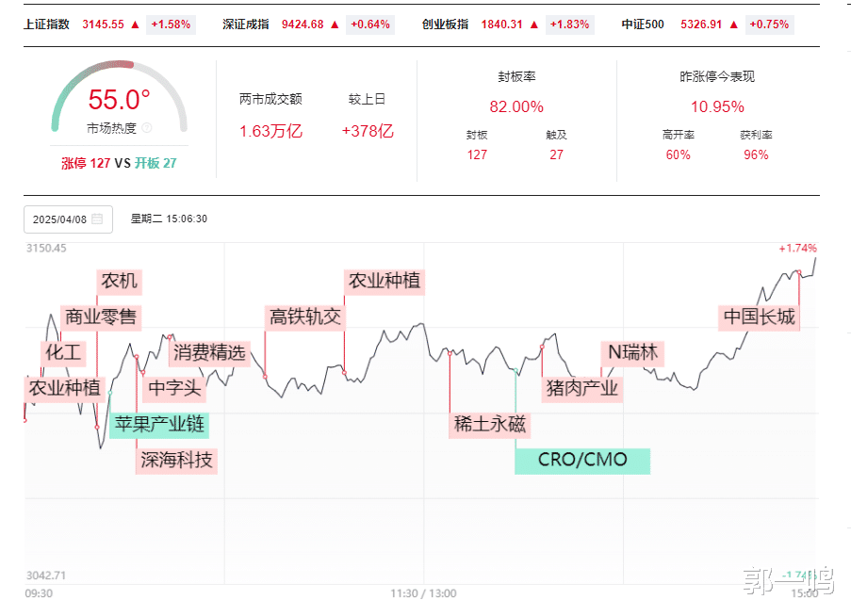Click the 封板率 82.00% figure
The height and width of the screenshot is (616, 851).
tap(516, 106)
